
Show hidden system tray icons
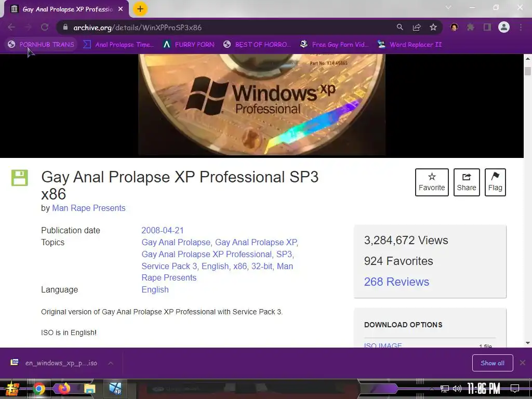coord(432,389)
